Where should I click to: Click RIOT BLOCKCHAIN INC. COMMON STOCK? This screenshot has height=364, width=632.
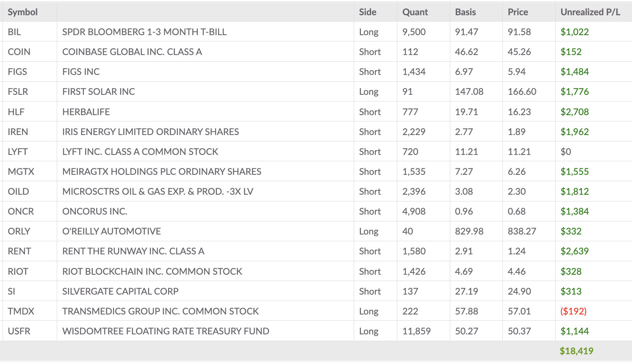[152, 271]
